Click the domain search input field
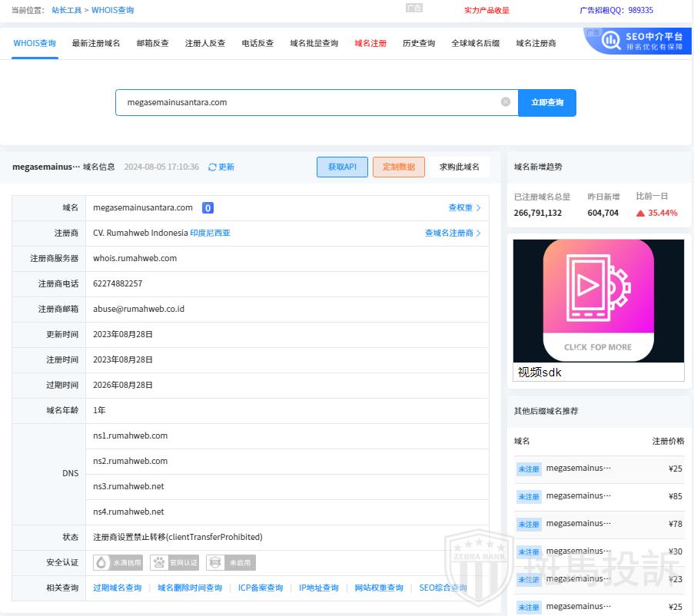 (307, 102)
